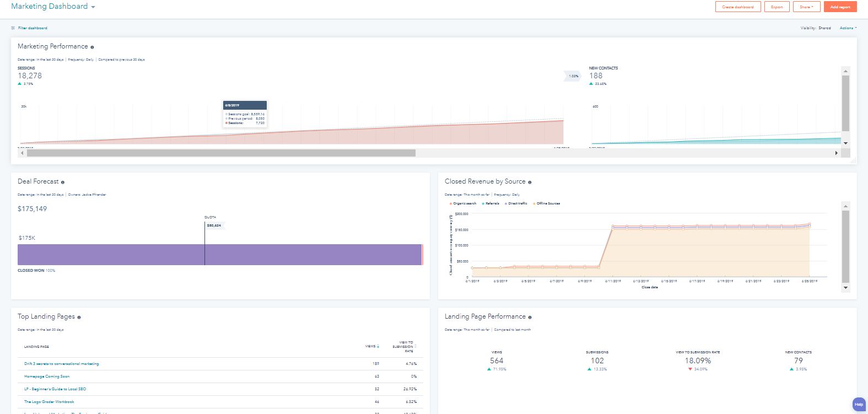Click the Filter dashboard icon
Image resolution: width=868 pixels, height=414 pixels.
(13, 28)
